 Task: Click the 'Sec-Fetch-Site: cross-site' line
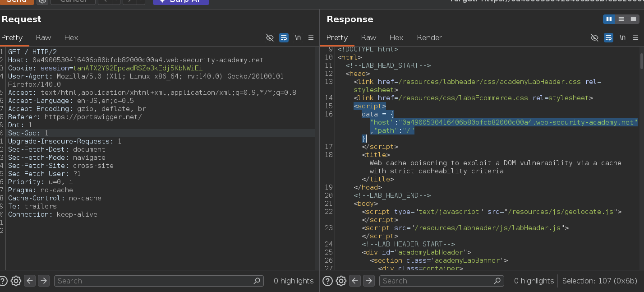click(61, 166)
